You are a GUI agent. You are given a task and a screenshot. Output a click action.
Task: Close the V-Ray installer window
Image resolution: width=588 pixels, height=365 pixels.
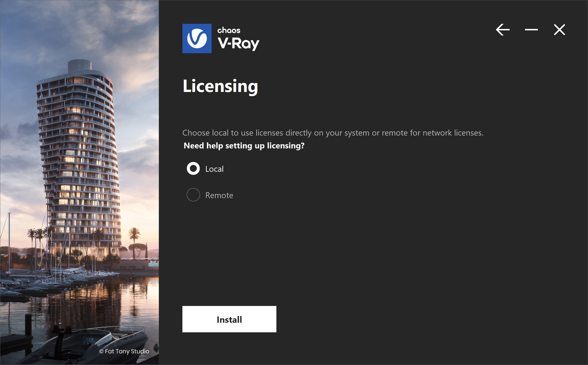coord(559,30)
